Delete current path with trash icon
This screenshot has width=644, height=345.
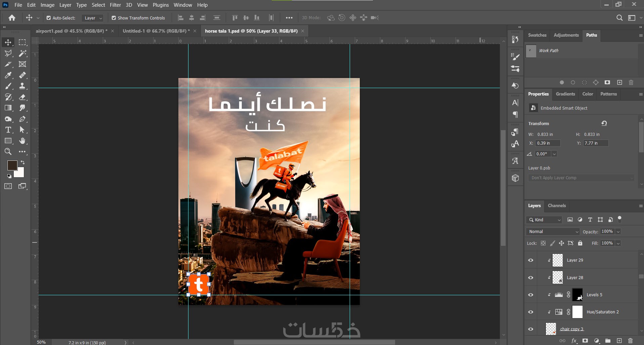pos(631,82)
